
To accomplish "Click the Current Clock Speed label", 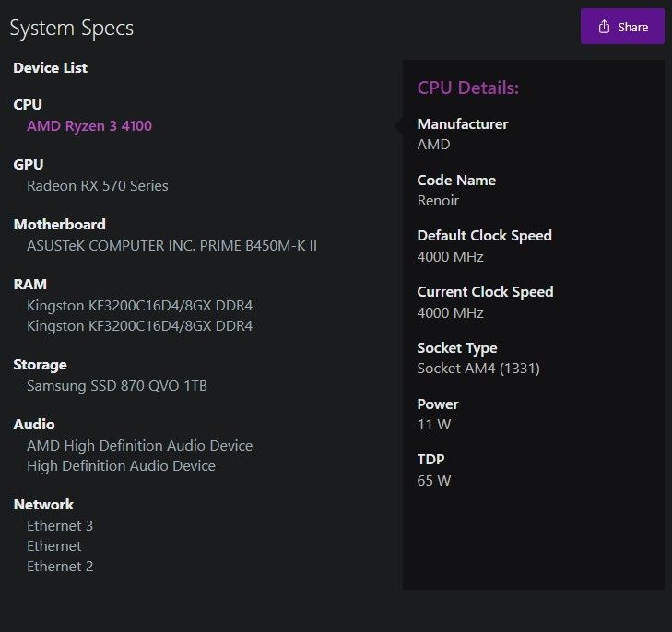I will coord(485,292).
